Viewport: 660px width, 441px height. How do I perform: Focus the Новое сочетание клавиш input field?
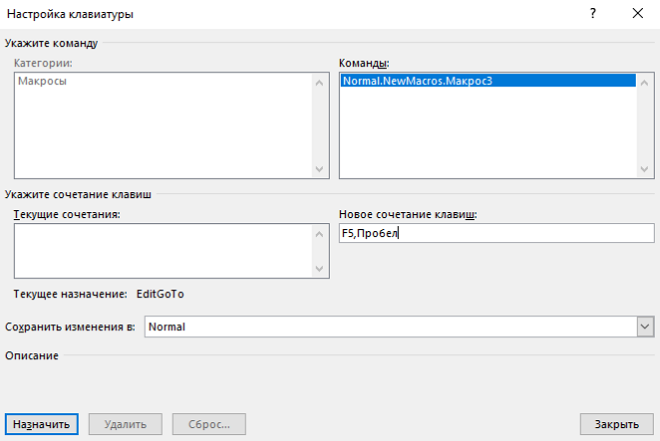click(x=497, y=233)
